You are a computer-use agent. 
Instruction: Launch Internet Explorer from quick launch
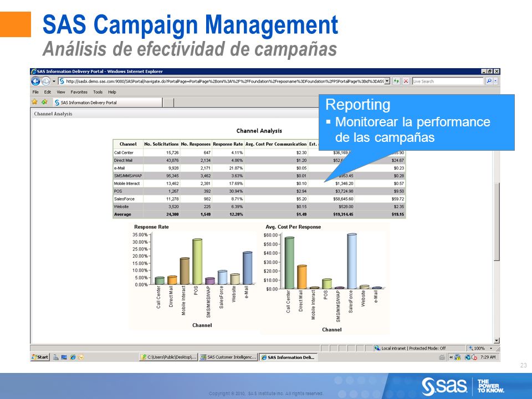[x=73, y=357]
